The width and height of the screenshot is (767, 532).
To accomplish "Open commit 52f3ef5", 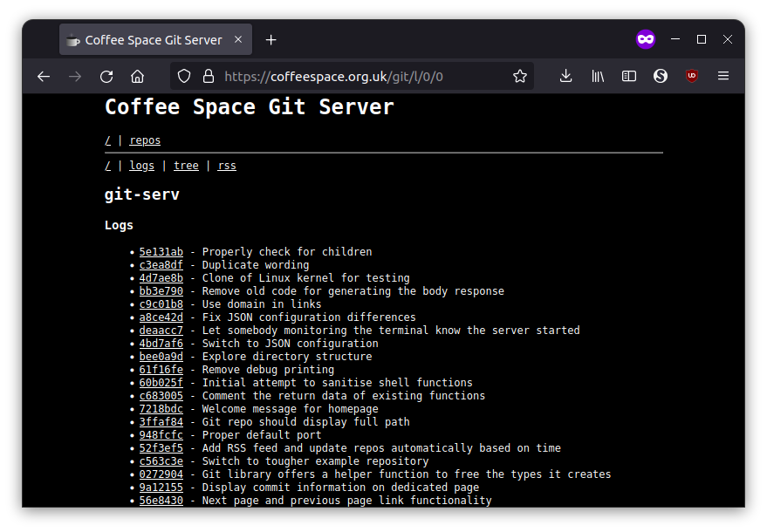I will coord(161,448).
